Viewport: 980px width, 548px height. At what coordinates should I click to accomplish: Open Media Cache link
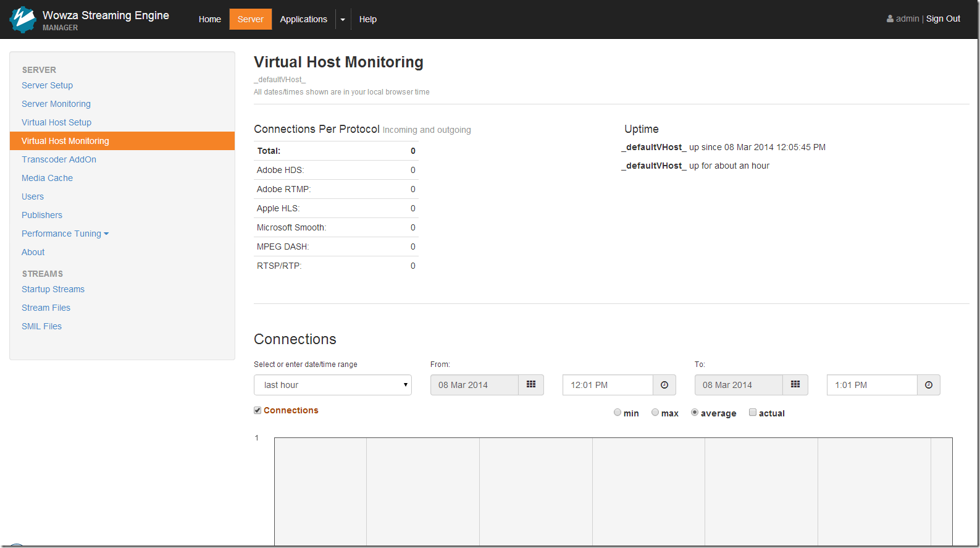(48, 178)
